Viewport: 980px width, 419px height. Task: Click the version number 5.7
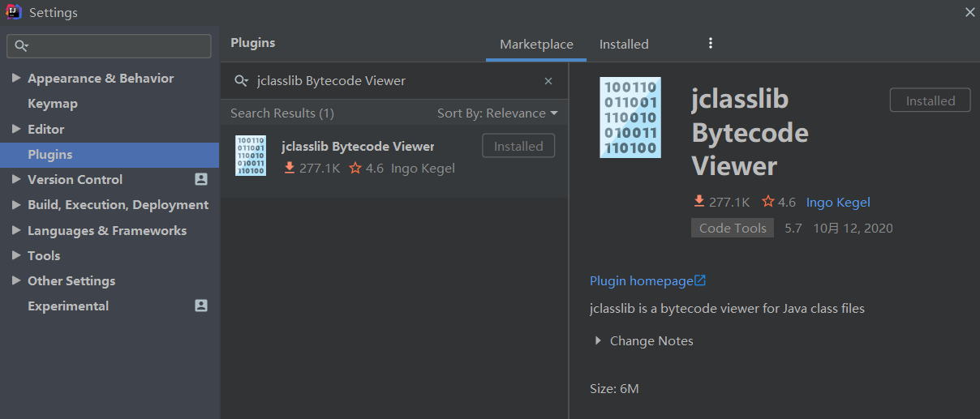pos(793,228)
